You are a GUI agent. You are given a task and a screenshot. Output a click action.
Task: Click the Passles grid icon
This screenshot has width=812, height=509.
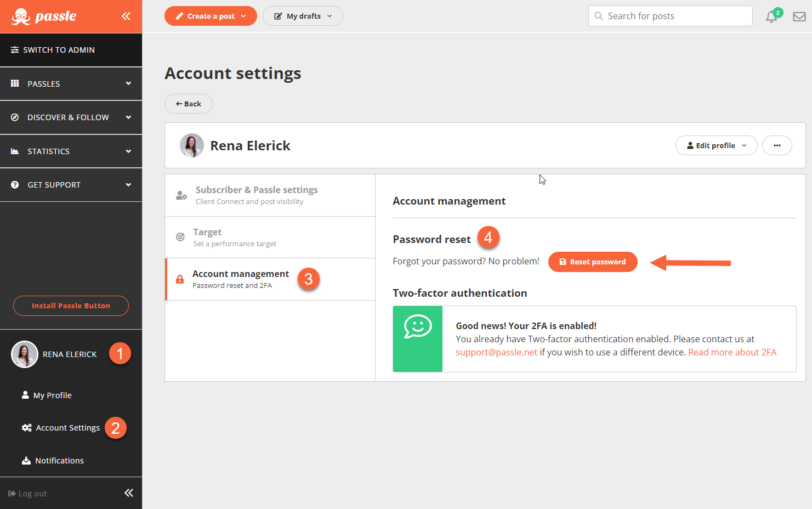tap(15, 83)
